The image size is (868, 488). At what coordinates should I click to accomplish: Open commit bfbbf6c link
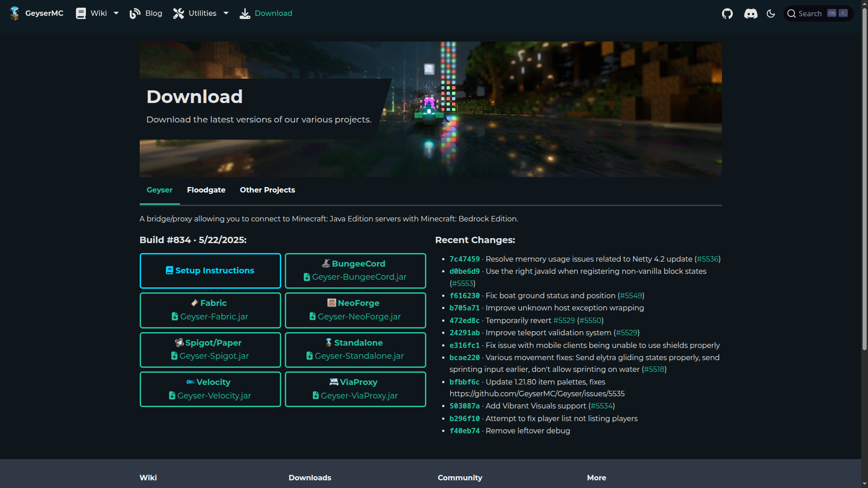pyautogui.click(x=464, y=382)
